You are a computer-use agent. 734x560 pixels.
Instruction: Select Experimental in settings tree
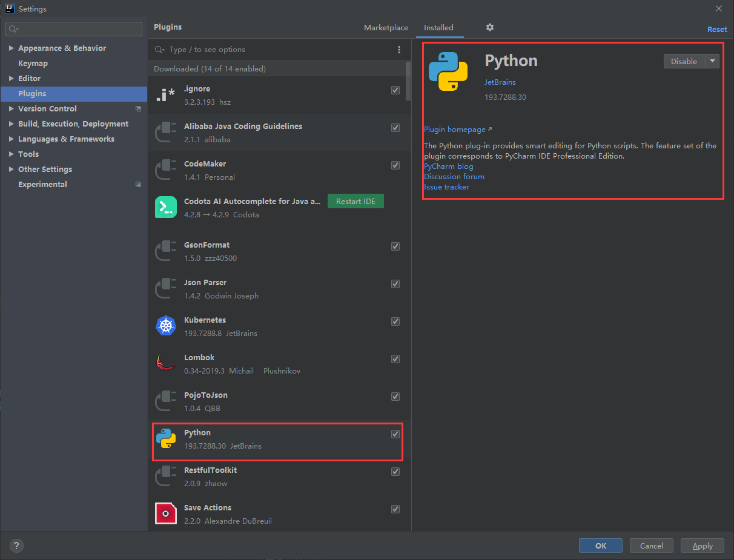point(42,185)
